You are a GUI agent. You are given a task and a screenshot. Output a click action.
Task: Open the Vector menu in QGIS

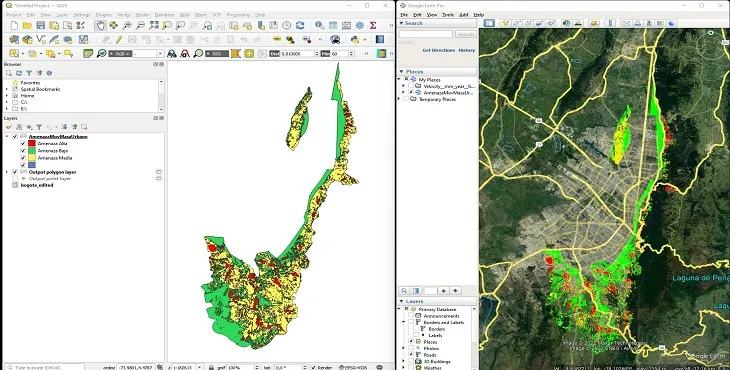124,15
